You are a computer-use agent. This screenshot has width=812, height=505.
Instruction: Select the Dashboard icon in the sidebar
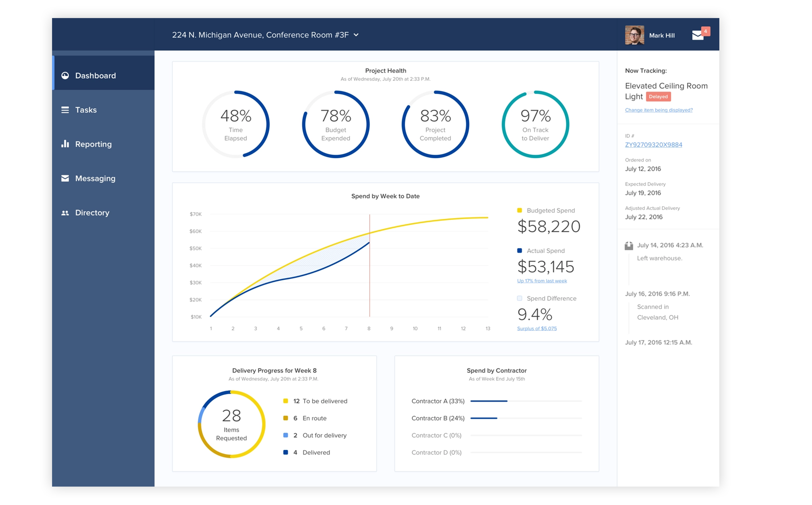66,76
